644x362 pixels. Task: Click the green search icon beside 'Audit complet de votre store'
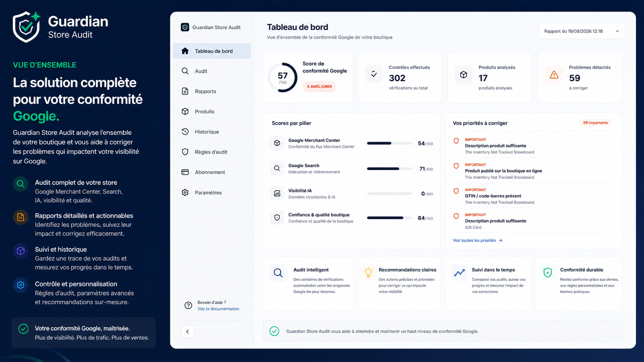point(21,184)
